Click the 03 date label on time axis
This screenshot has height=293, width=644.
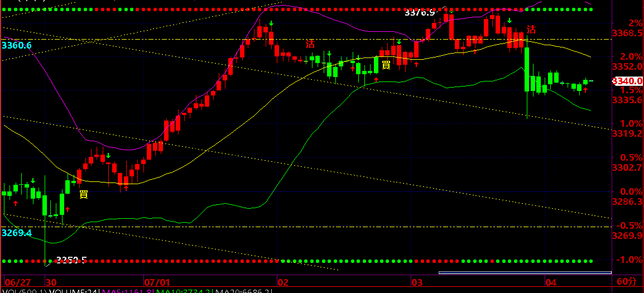[x=417, y=282]
